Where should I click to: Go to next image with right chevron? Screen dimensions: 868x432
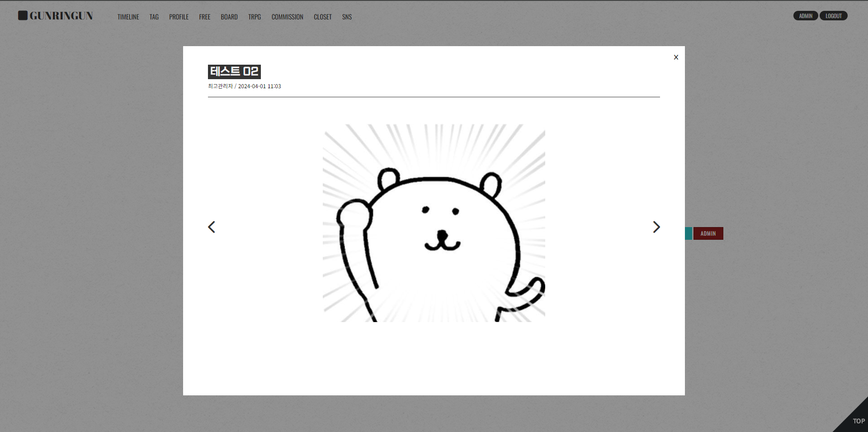tap(656, 227)
